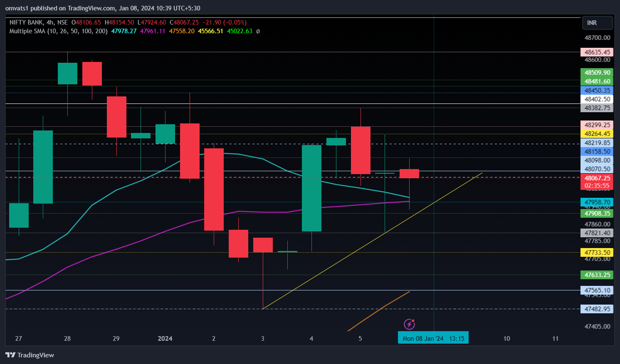Click the green 48509.90 price label
Image resolution: width=620 pixels, height=364 pixels.
click(x=597, y=73)
